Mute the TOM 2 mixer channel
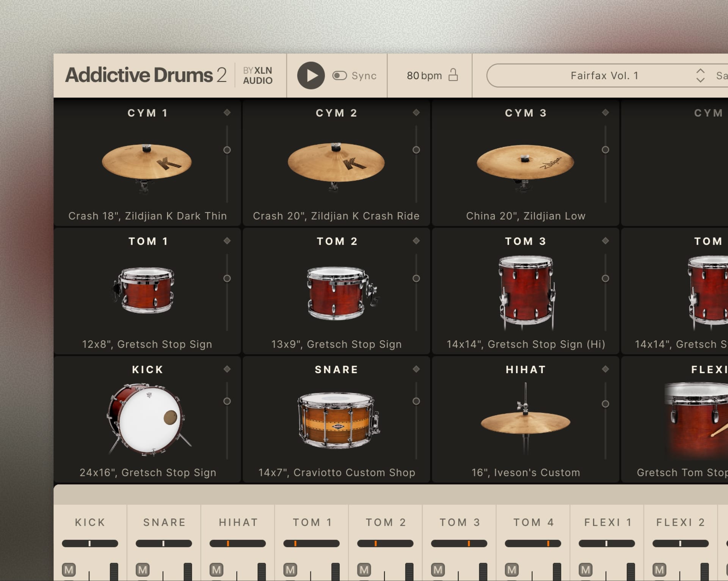This screenshot has height=581, width=728. point(364,570)
